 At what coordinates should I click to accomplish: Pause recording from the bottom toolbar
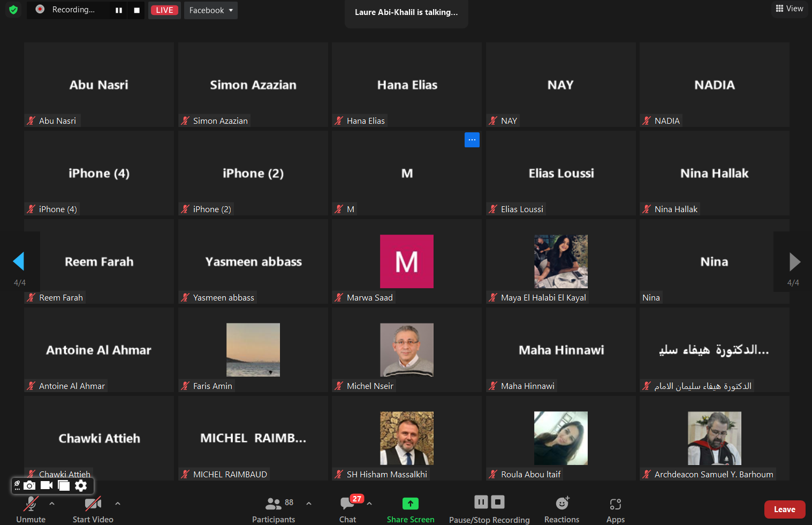point(481,502)
